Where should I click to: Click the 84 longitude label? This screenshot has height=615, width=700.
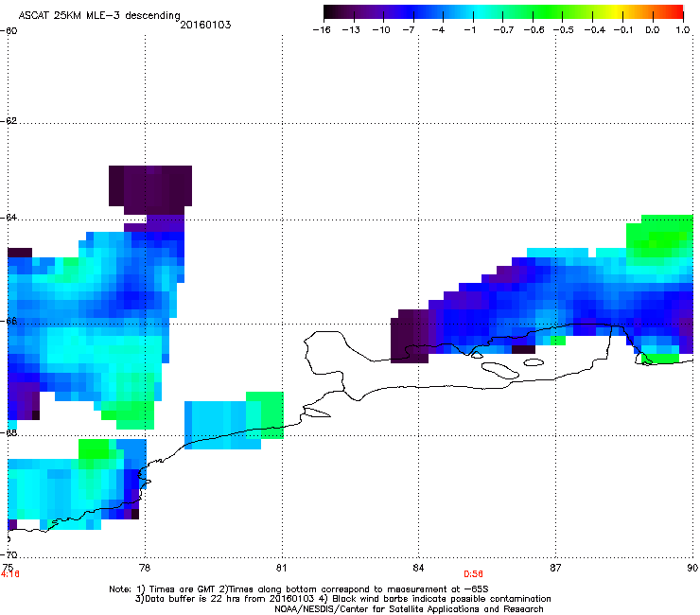click(x=418, y=568)
